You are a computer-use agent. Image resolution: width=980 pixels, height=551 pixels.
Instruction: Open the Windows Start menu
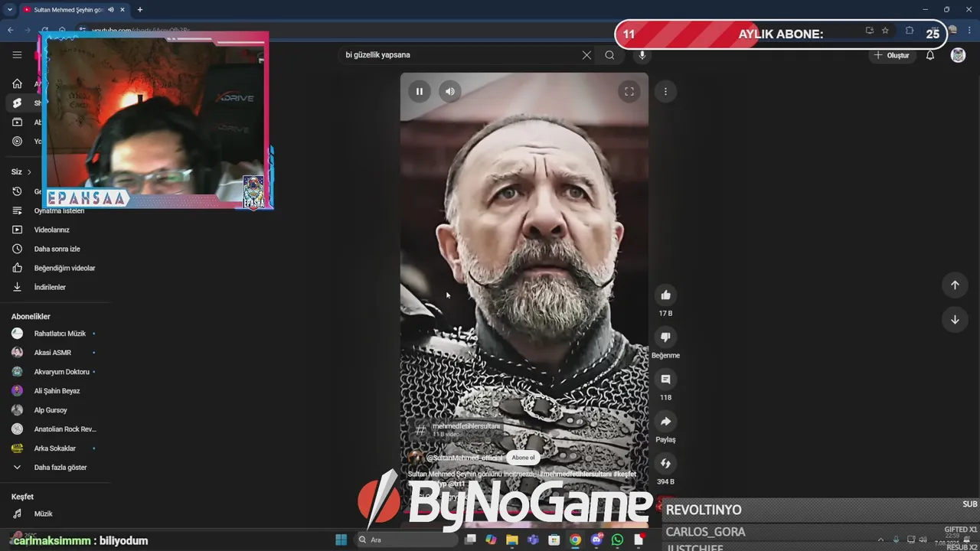click(x=341, y=540)
